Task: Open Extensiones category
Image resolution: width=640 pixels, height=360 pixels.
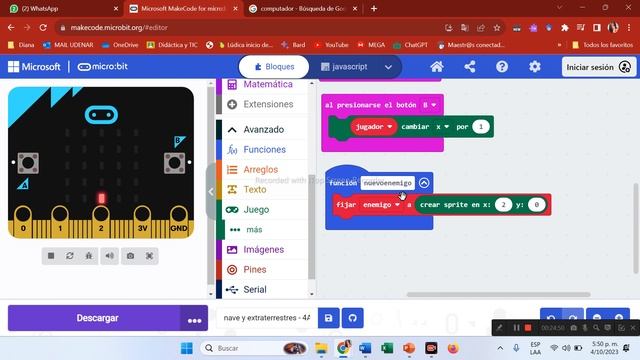Action: [265, 104]
